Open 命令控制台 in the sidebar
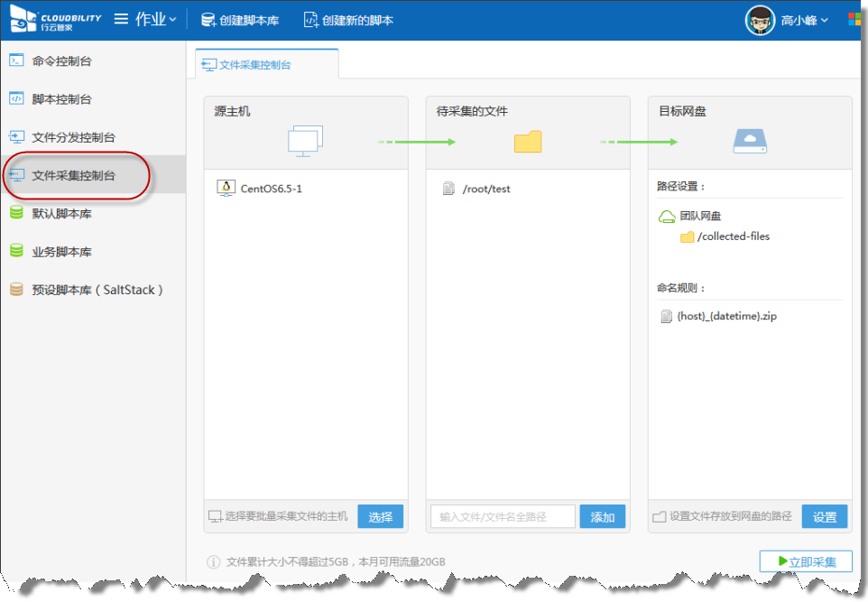Screen dimensions: 868x602 pos(61,61)
